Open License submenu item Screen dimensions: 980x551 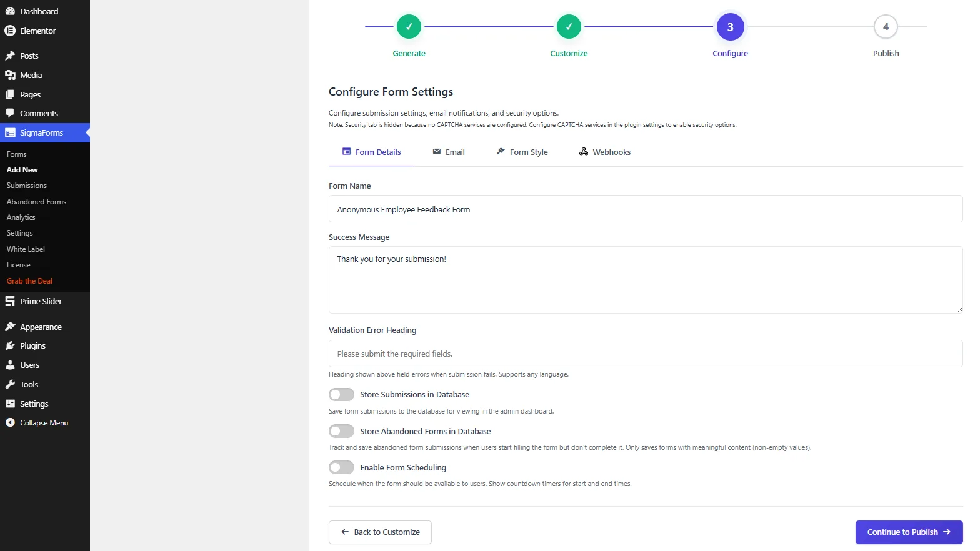click(19, 265)
